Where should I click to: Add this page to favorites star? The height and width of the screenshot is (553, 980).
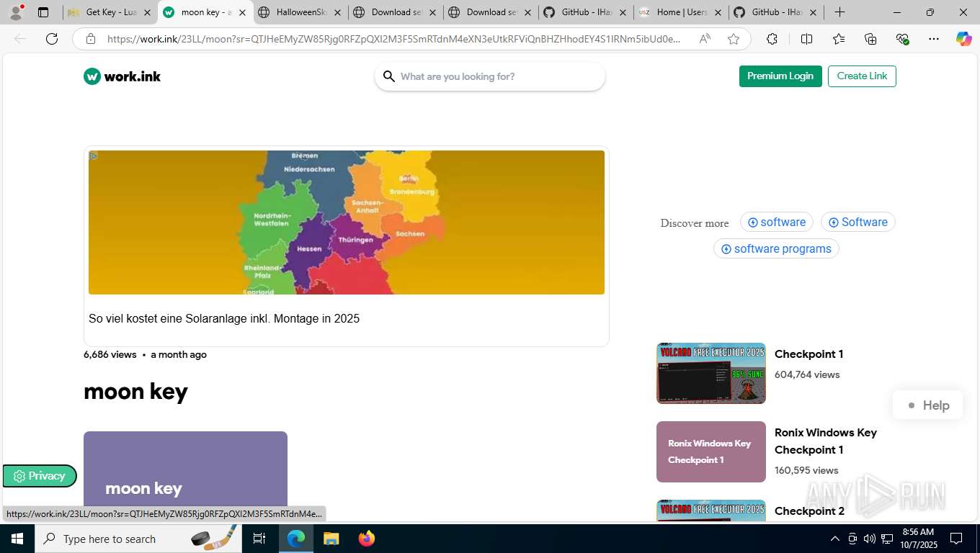click(x=734, y=39)
